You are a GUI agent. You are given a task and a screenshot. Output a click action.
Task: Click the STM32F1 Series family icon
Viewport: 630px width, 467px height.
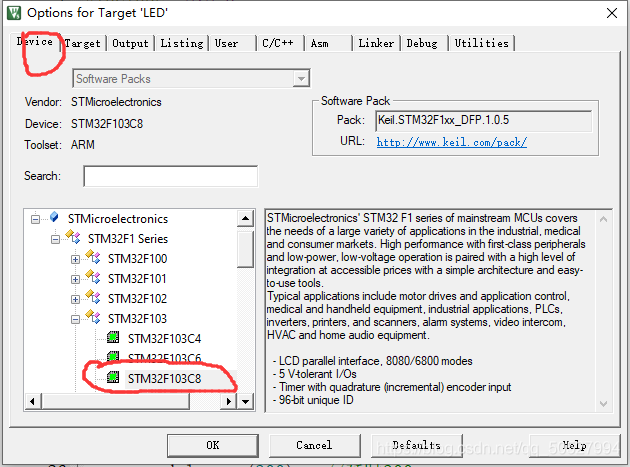(x=73, y=237)
